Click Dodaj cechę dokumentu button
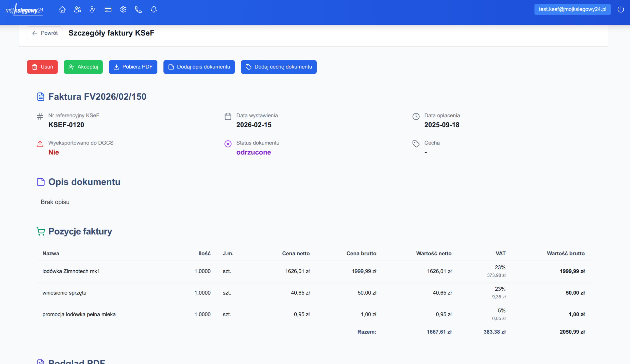Screen dimensions: 630x364 coord(278,67)
